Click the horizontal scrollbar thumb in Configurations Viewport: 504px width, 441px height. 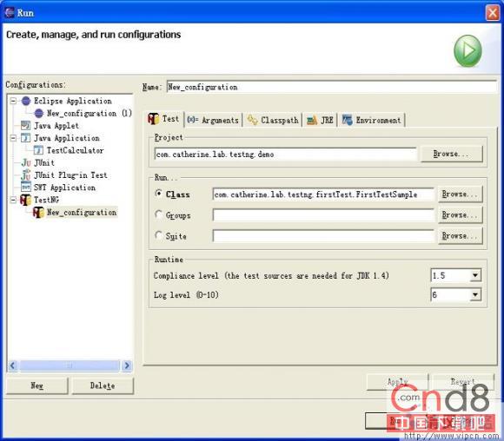tap(70, 365)
